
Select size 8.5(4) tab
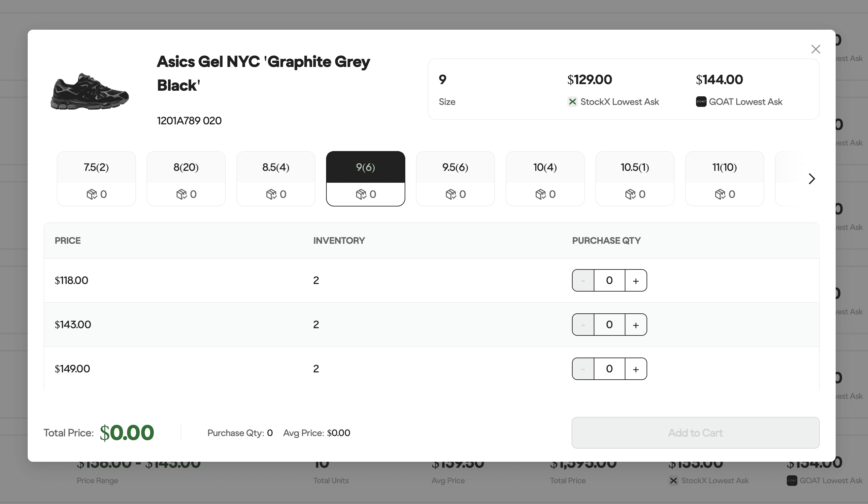276,167
